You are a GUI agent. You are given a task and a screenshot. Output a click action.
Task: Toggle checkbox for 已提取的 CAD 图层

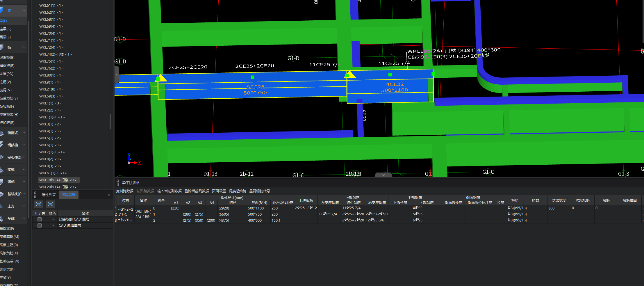click(40, 219)
